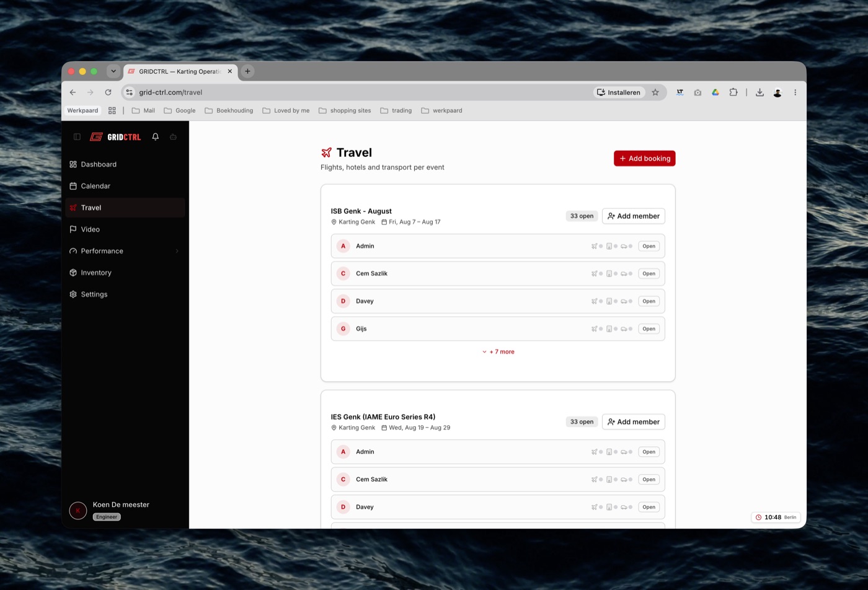Click the car icon in IES Genk Davey row
Screen dimensions: 868x590
coord(624,507)
